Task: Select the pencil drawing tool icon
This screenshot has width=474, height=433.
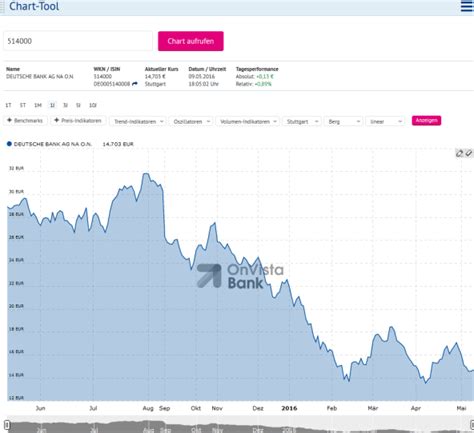Action: [x=459, y=153]
